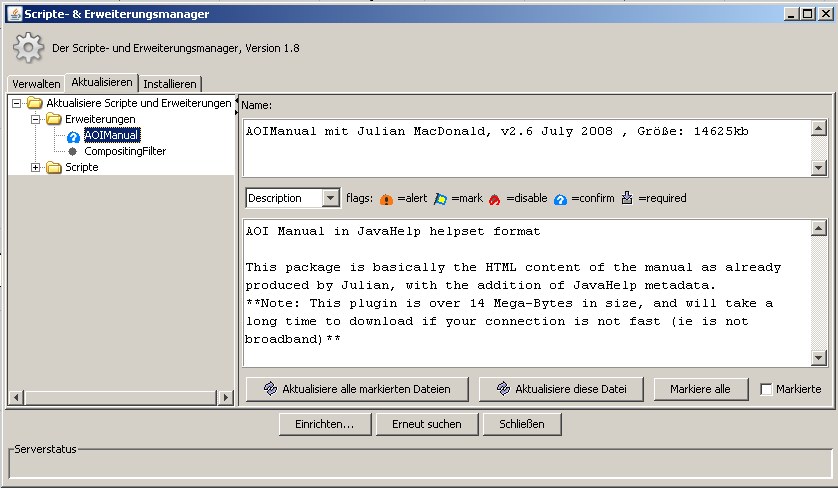
Task: Click the Scripte folder icon
Action: (53, 167)
